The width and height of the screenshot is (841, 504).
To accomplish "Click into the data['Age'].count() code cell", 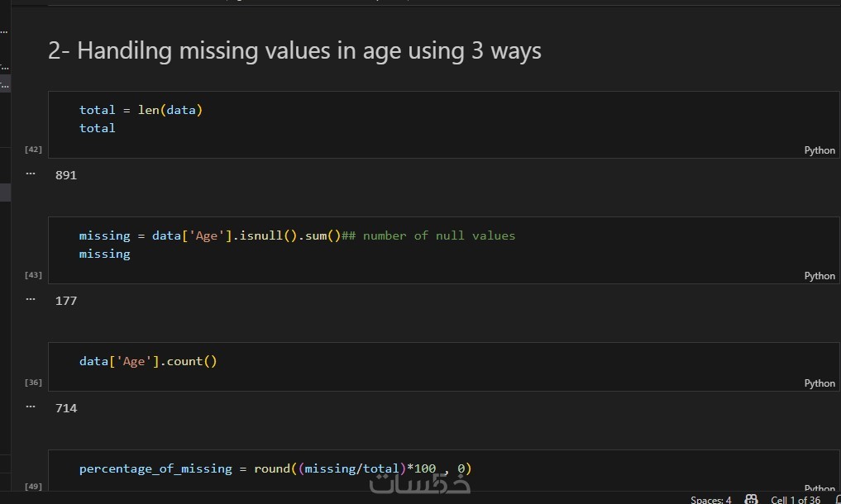I will tap(413, 362).
